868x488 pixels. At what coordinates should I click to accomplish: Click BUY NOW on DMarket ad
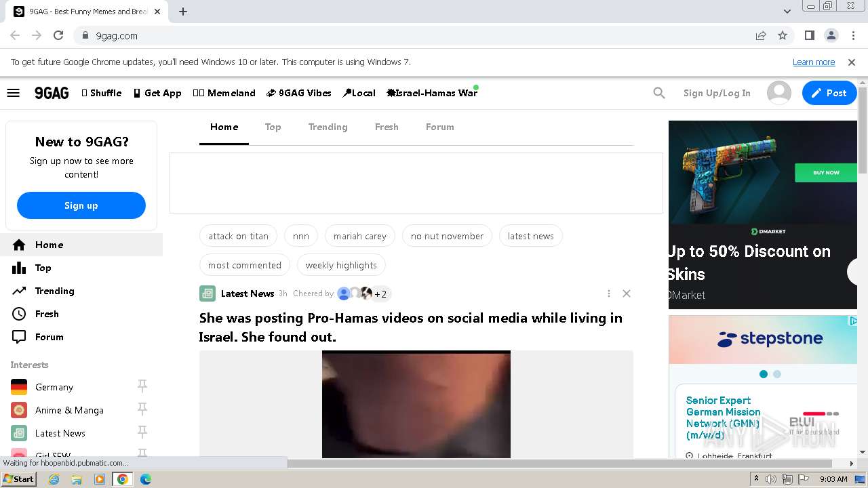pos(826,173)
